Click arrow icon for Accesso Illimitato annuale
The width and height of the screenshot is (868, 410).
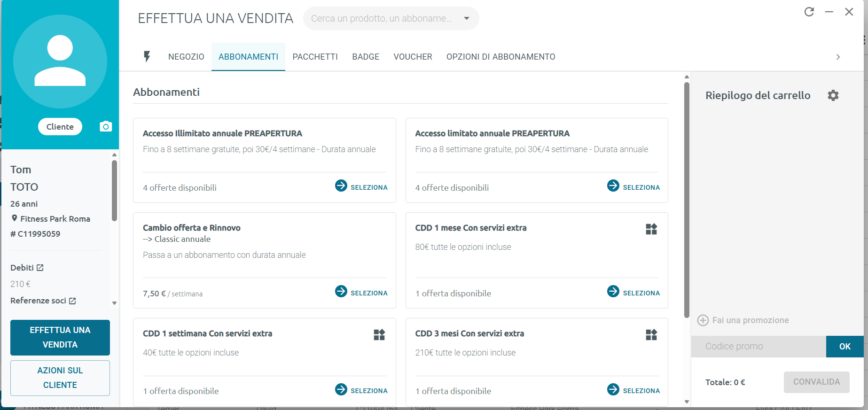click(341, 186)
